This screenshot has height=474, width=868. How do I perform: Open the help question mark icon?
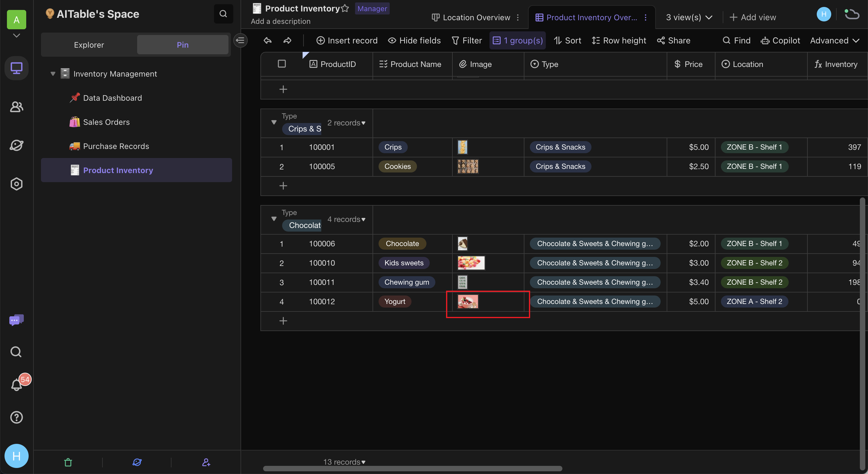(x=16, y=417)
